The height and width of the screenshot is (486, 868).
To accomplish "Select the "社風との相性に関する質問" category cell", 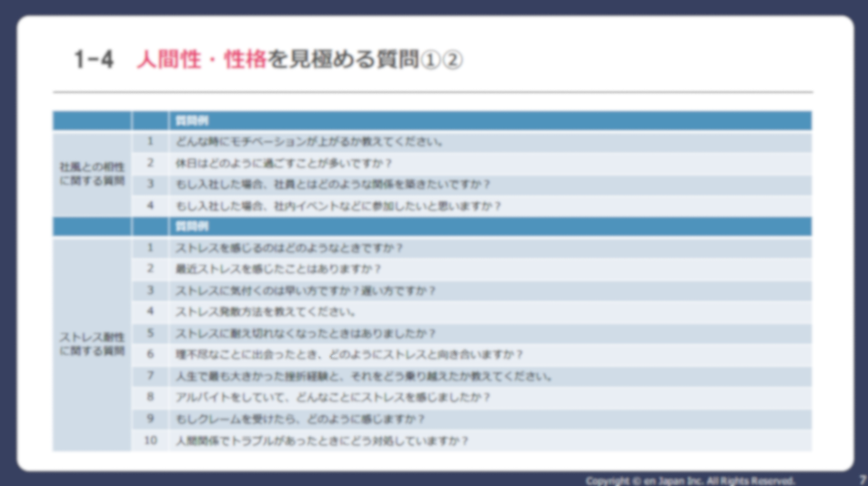I will pos(92,174).
